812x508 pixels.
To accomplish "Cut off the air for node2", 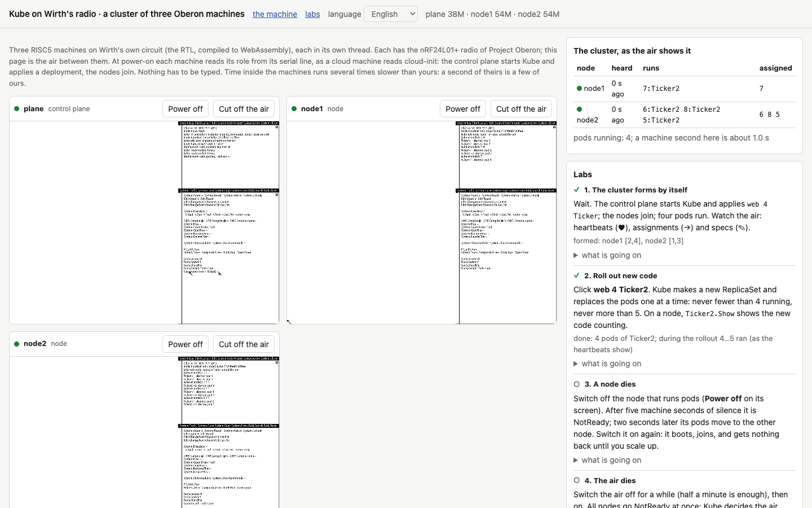I will (x=244, y=344).
